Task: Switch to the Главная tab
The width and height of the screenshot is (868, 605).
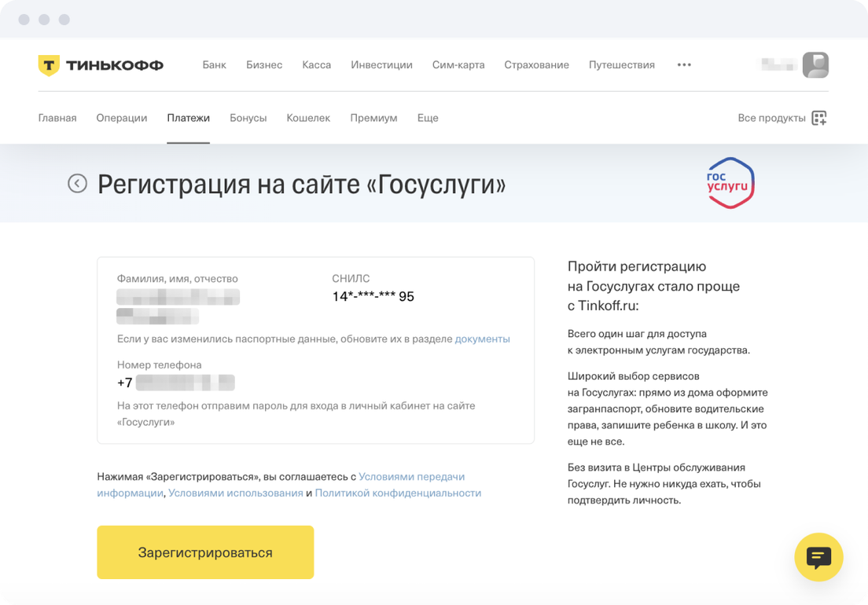Action: pos(57,118)
